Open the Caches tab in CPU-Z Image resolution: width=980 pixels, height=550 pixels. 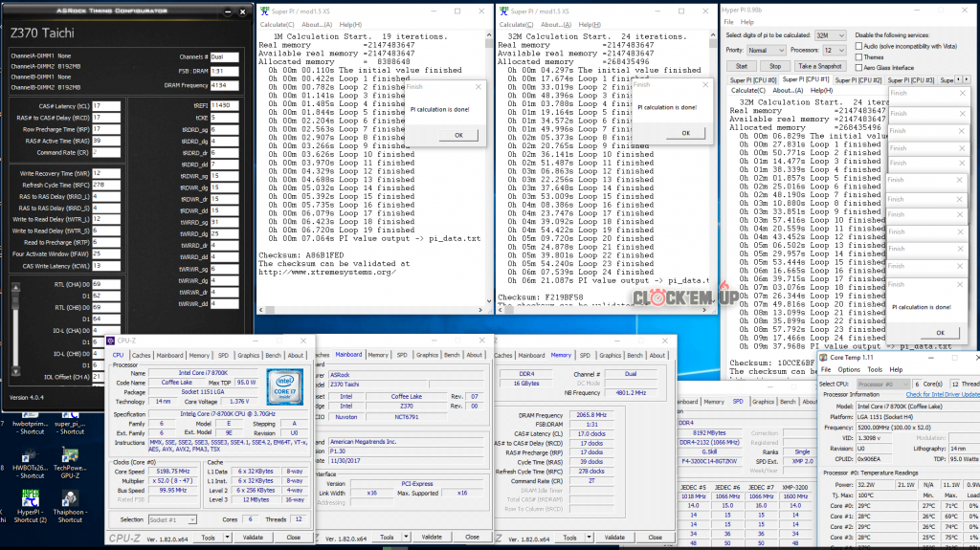pyautogui.click(x=142, y=355)
